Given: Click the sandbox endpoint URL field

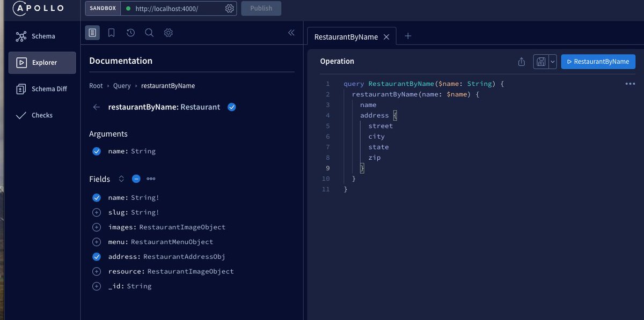Looking at the screenshot, I should tap(177, 8).
